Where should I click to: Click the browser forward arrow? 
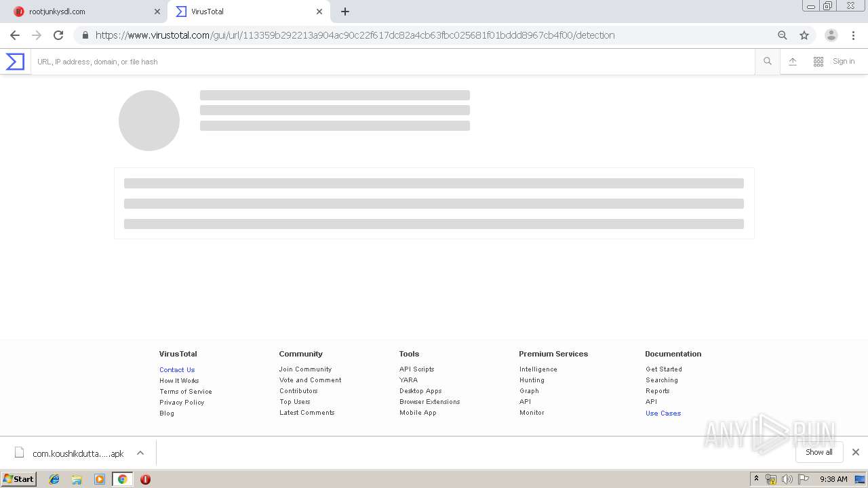[37, 35]
